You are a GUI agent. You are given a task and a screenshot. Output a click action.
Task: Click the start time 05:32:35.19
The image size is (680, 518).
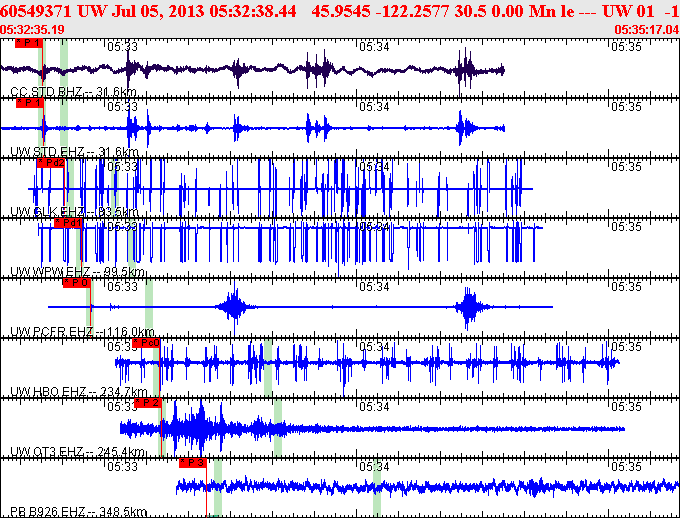(x=32, y=30)
